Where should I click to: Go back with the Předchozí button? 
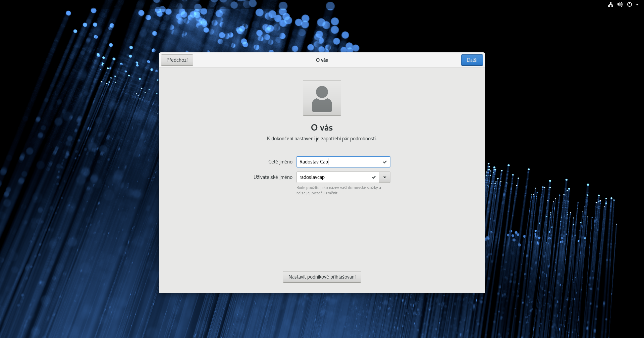(x=177, y=60)
